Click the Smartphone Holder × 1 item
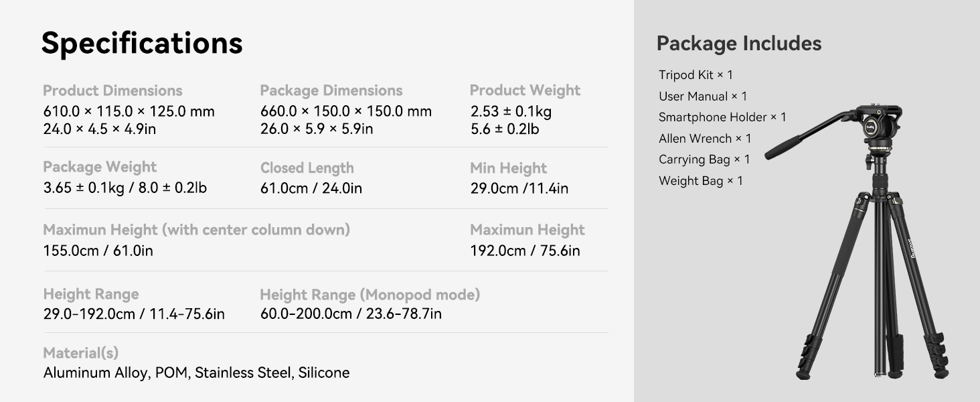The image size is (980, 402). pos(722,117)
